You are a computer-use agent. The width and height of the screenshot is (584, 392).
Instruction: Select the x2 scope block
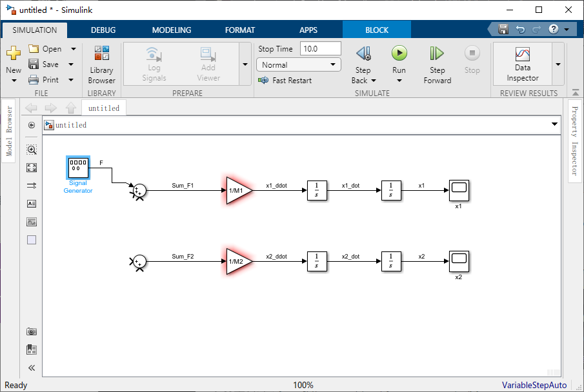click(459, 261)
